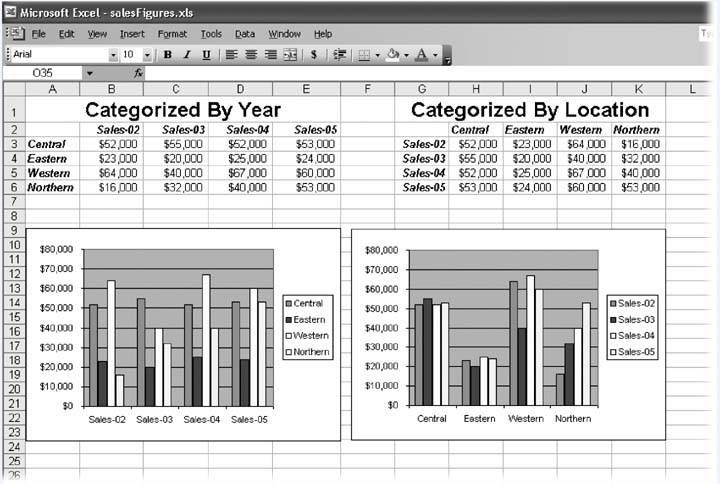Open the Name Box dropdown arrow
Image resolution: width=720 pixels, height=484 pixels.
click(90, 73)
